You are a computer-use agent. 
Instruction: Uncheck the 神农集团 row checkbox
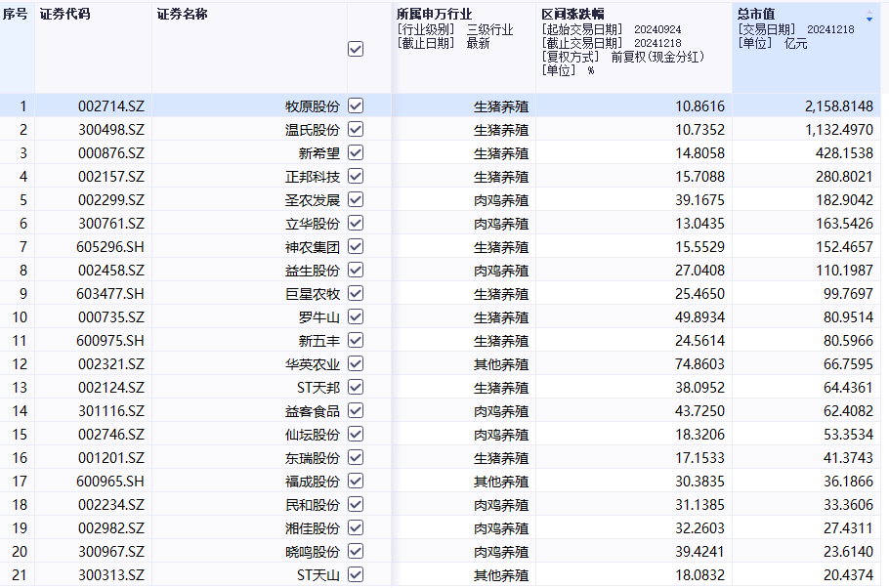[356, 246]
